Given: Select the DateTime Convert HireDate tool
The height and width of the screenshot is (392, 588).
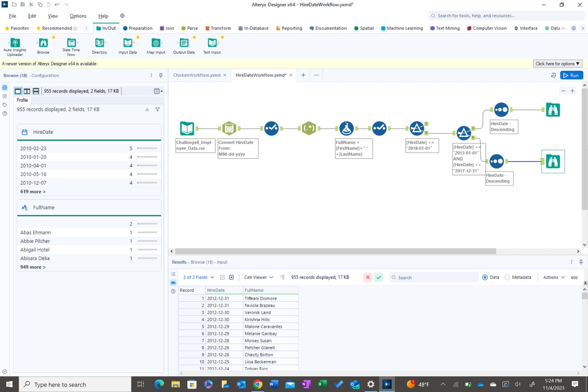Looking at the screenshot, I should (229, 129).
